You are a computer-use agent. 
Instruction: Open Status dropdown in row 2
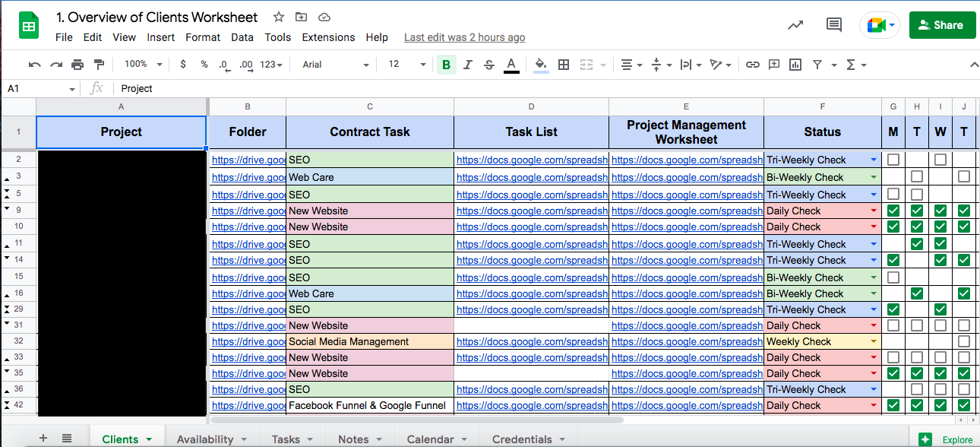874,160
